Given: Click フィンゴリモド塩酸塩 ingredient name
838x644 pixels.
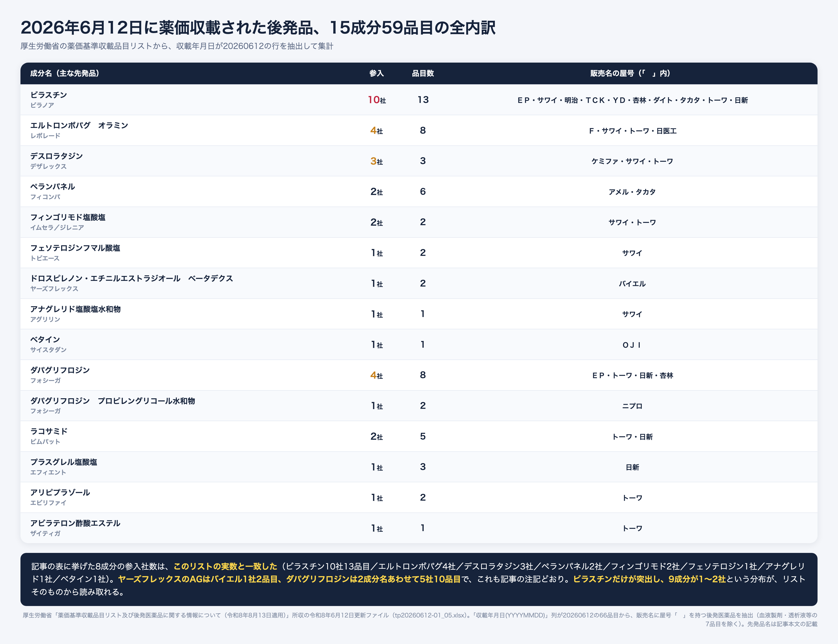Looking at the screenshot, I should pyautogui.click(x=68, y=217).
